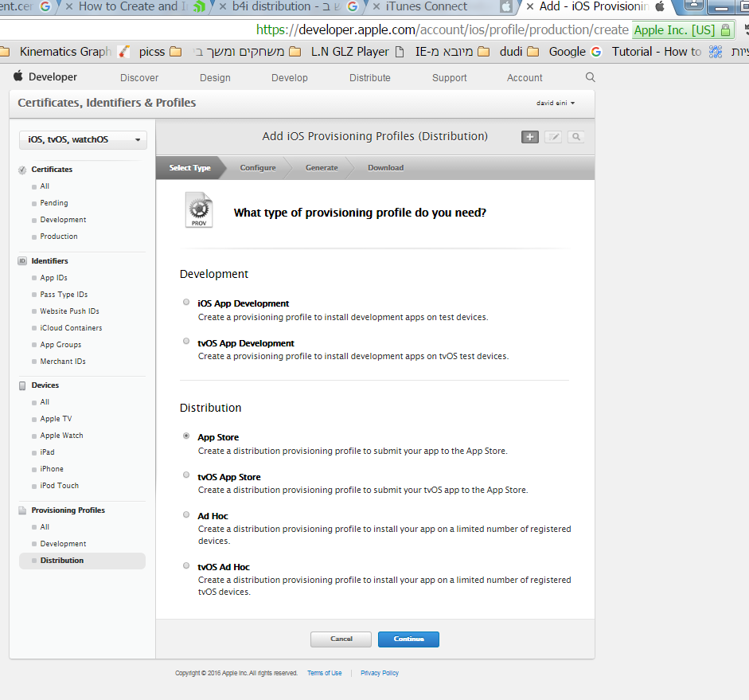Image resolution: width=749 pixels, height=700 pixels.
Task: Click the Cancel button
Action: [341, 639]
